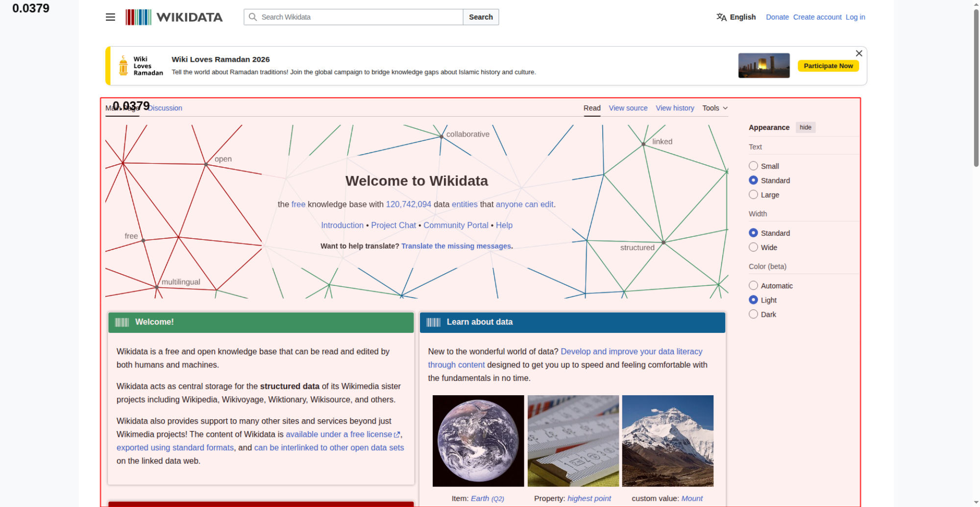Open the Earth image thumbnail

pyautogui.click(x=478, y=440)
